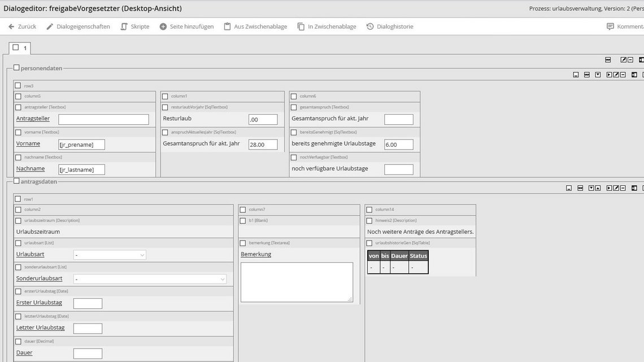Switch to page tab 1
This screenshot has height=362, width=644.
click(x=21, y=48)
